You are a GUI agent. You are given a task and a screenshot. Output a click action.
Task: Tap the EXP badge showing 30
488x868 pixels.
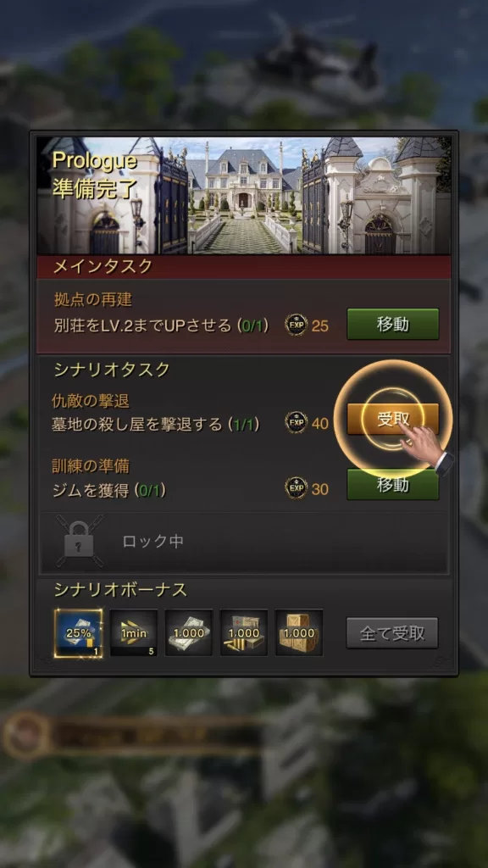(x=296, y=488)
